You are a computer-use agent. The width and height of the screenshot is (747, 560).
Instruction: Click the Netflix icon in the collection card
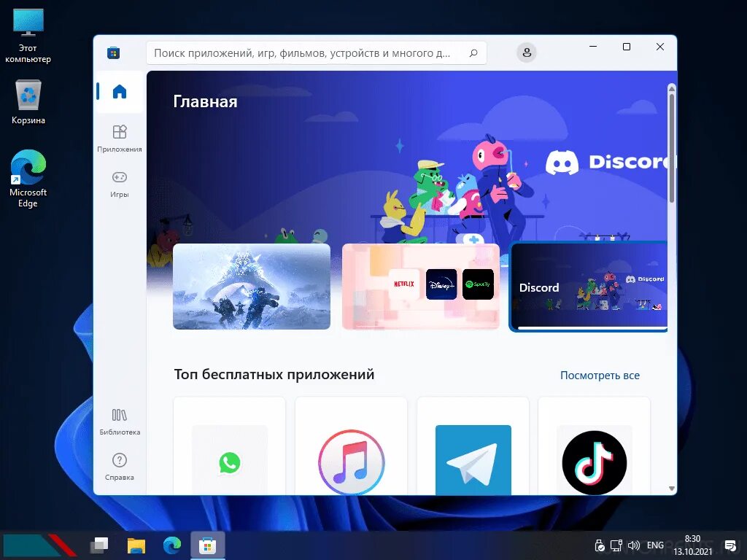404,284
